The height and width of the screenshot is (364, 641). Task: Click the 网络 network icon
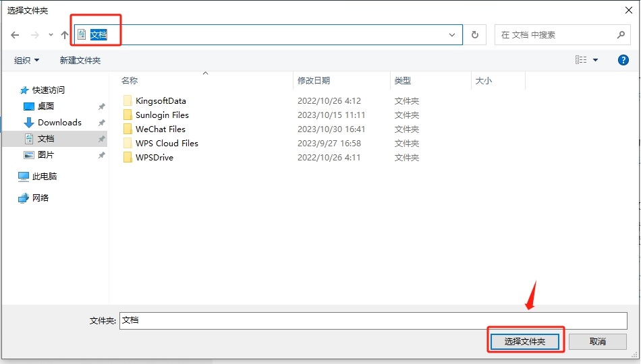24,198
